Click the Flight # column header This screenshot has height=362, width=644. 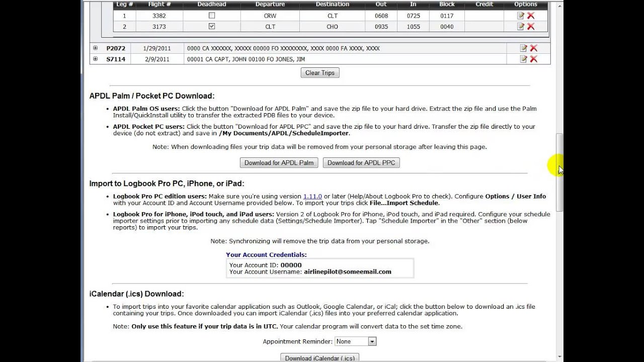[x=159, y=4]
